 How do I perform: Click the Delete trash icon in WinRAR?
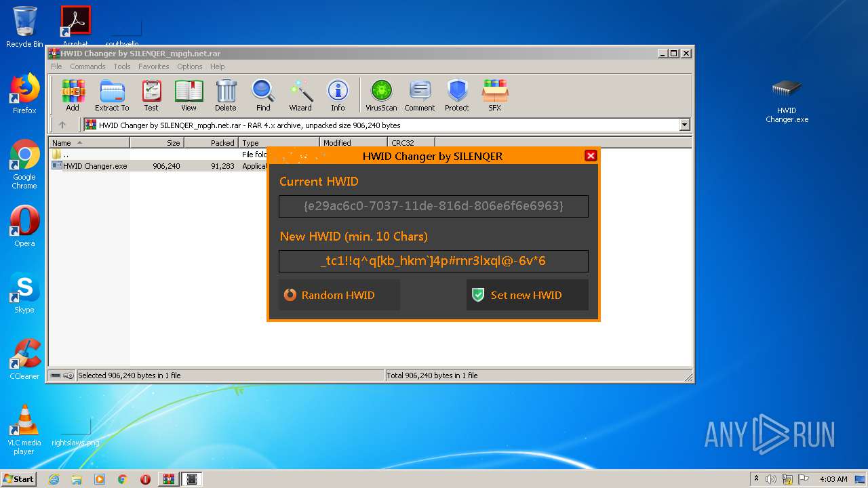226,95
